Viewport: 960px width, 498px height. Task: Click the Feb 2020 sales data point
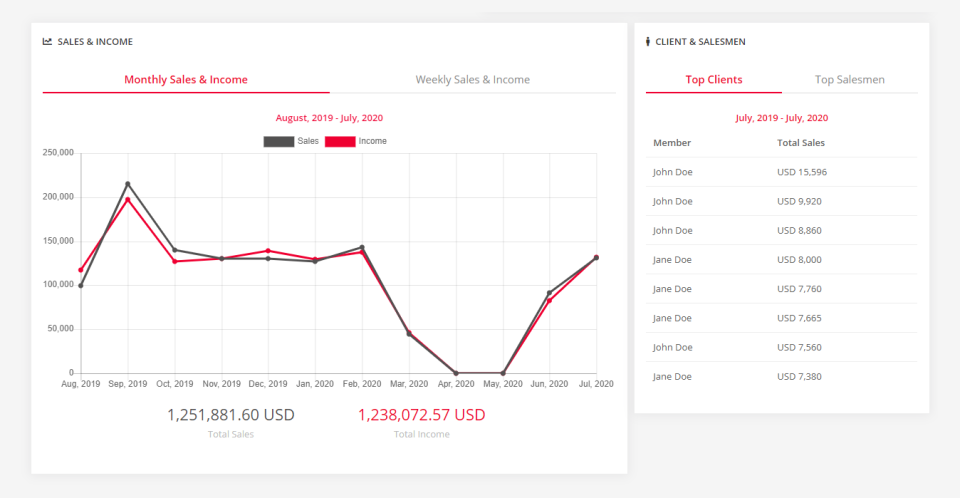362,247
